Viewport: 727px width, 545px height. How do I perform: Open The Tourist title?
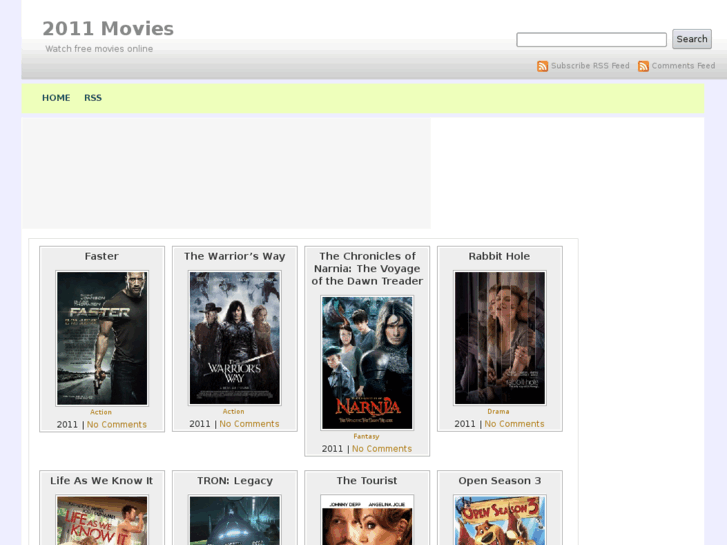(x=367, y=481)
